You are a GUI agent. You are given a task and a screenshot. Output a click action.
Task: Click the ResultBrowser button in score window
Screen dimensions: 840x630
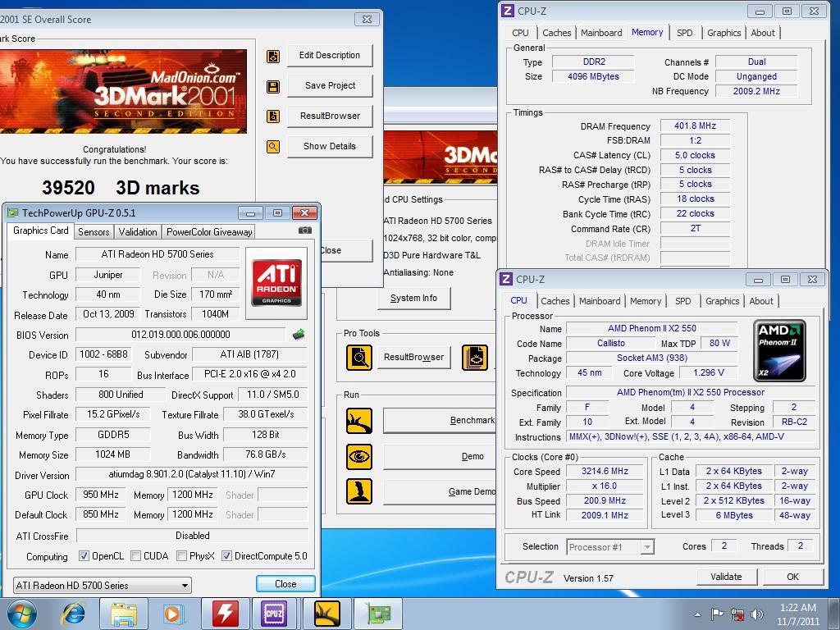pos(330,116)
